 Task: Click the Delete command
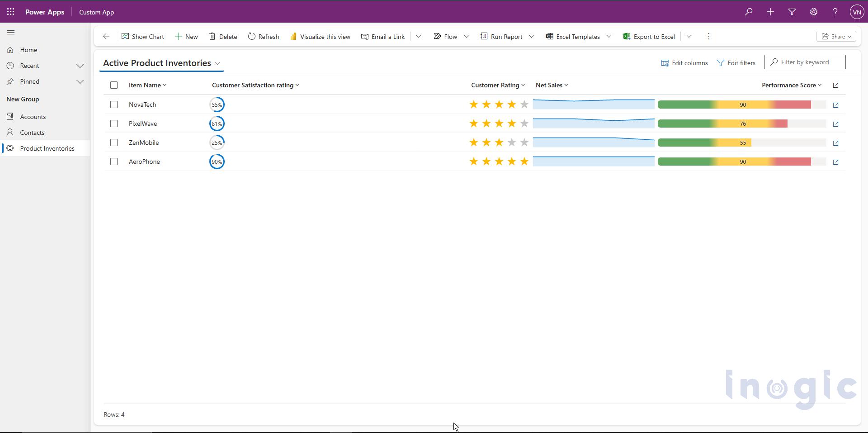pyautogui.click(x=223, y=37)
